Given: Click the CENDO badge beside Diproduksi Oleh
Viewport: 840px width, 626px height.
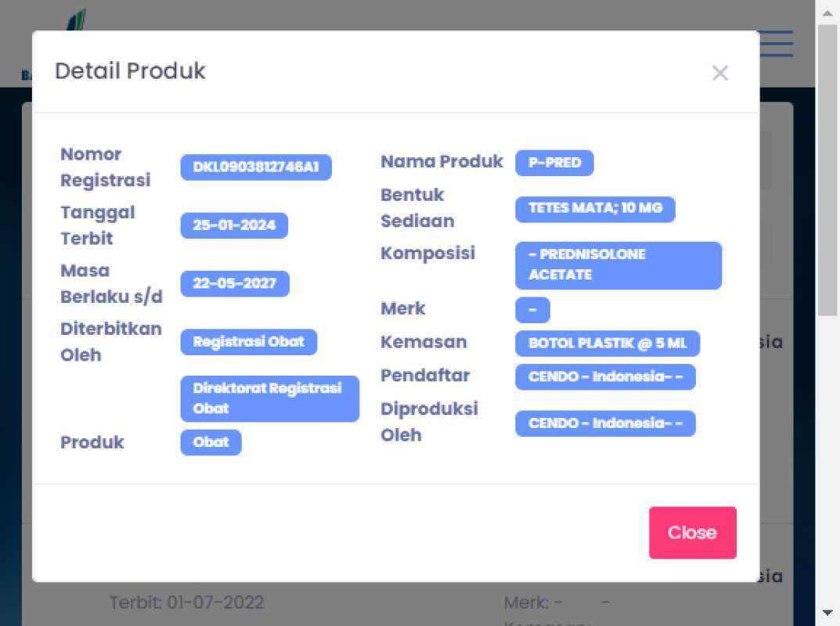Looking at the screenshot, I should click(605, 423).
